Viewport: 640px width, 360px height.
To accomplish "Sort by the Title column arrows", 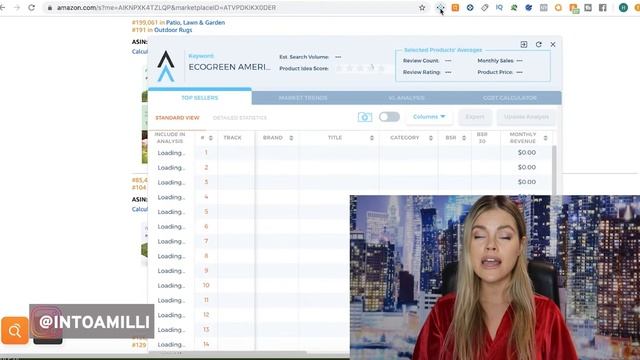I will coord(372,138).
